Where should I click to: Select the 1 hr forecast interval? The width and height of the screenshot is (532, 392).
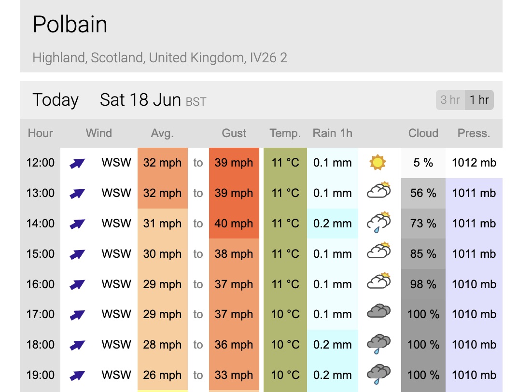(x=479, y=100)
